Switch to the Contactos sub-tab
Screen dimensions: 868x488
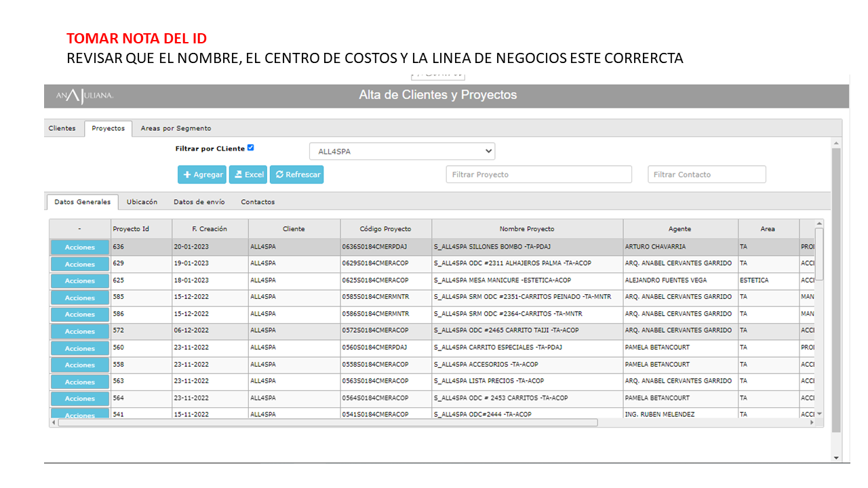tap(258, 202)
